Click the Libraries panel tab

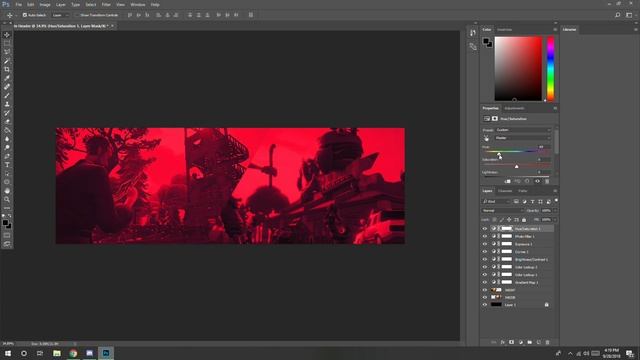click(x=569, y=30)
